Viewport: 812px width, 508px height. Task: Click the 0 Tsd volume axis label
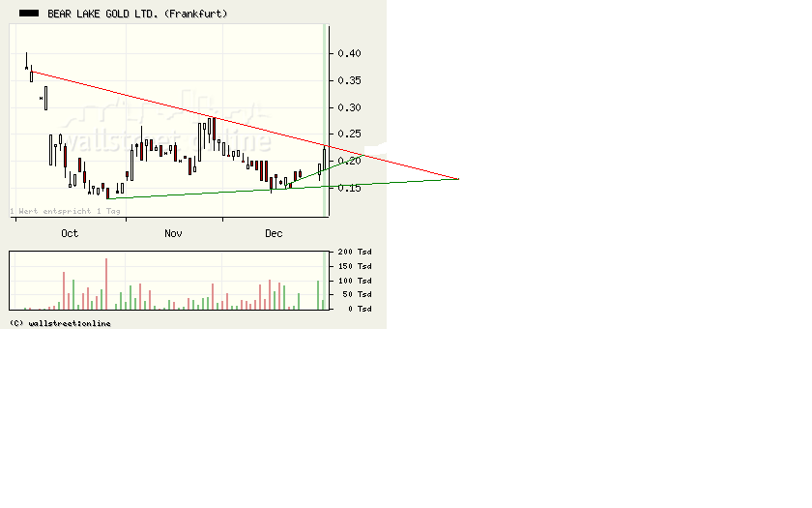pos(360,309)
